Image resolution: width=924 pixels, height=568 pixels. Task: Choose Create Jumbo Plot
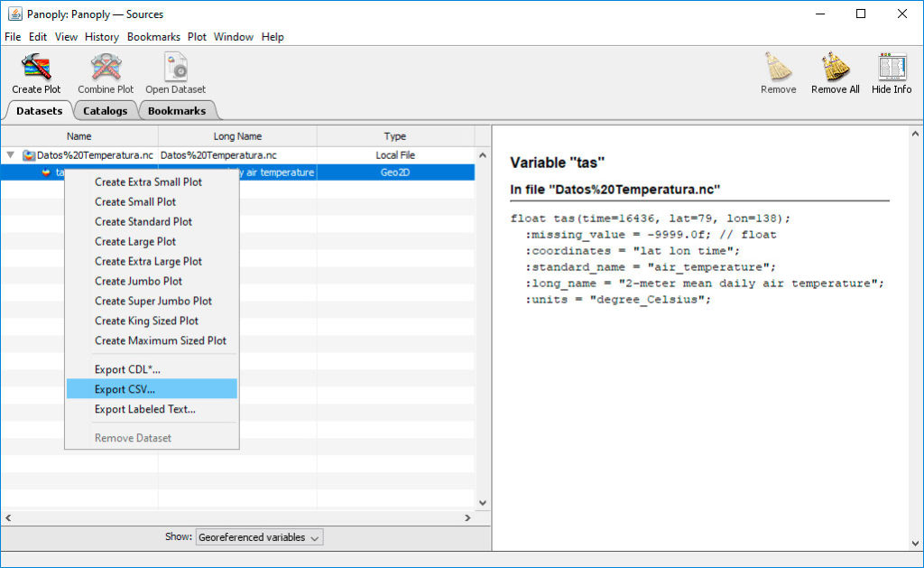tap(152, 282)
